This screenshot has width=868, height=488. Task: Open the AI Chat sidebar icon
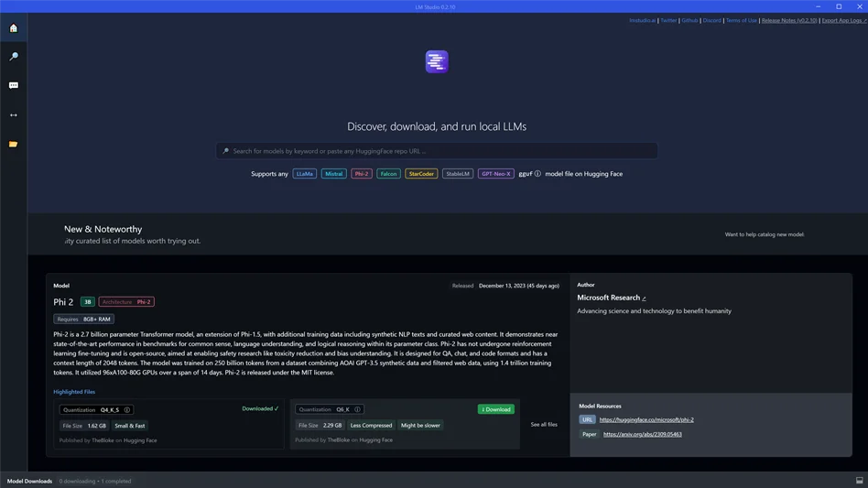click(14, 85)
